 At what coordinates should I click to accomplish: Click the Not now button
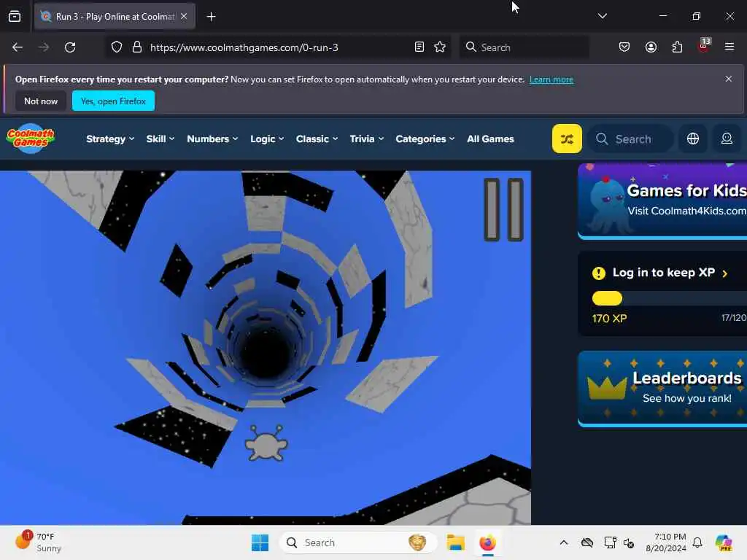point(41,101)
